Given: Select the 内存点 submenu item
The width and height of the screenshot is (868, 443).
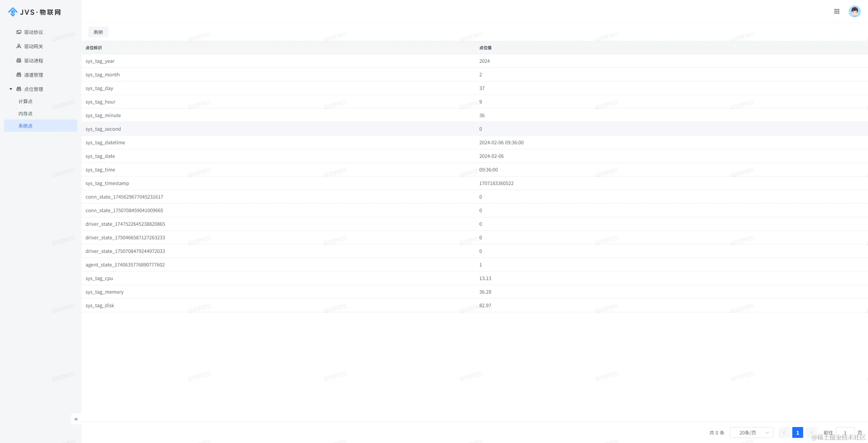Looking at the screenshot, I should (25, 114).
